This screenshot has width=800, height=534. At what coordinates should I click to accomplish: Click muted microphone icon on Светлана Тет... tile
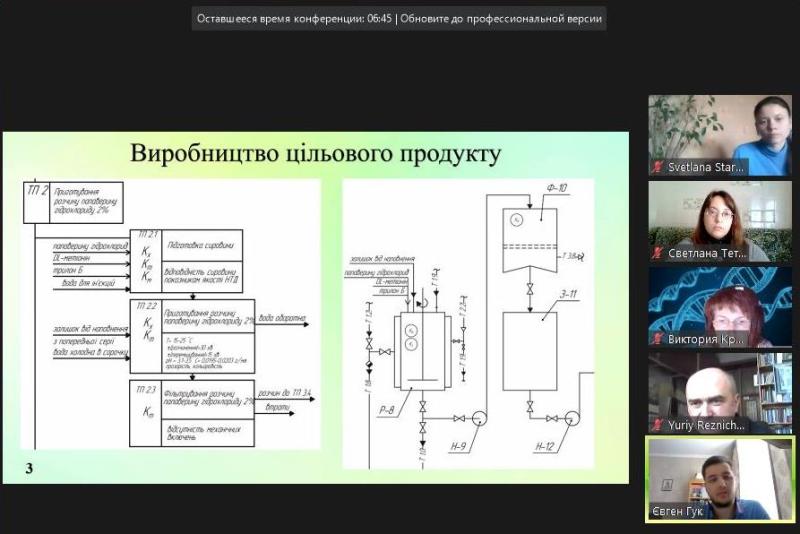pyautogui.click(x=657, y=252)
